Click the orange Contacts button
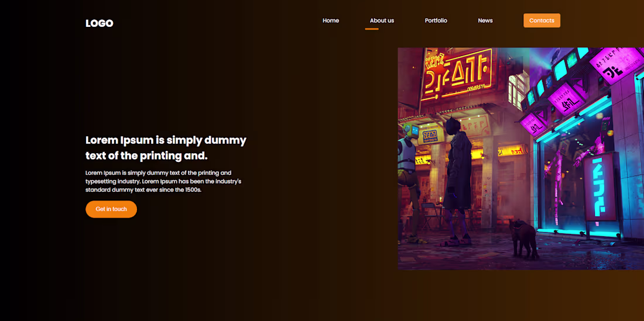The width and height of the screenshot is (644, 321). click(x=542, y=20)
